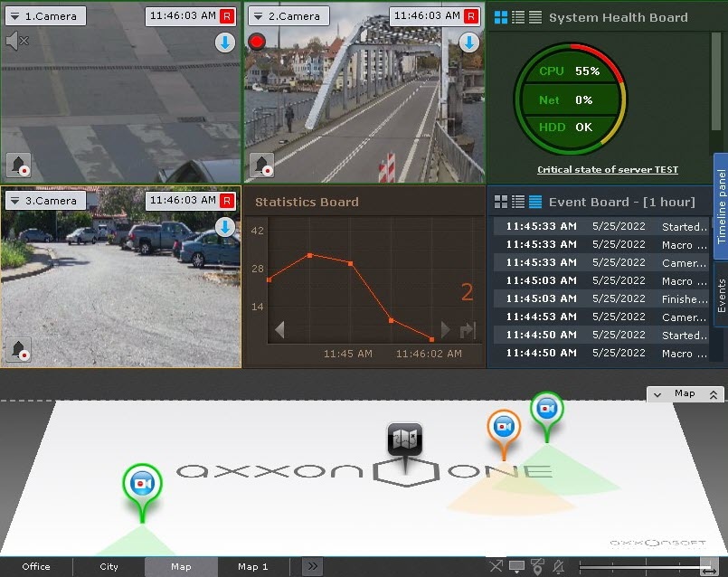This screenshot has height=577, width=728.
Task: Open Critical state of server TEST link
Action: click(x=607, y=170)
